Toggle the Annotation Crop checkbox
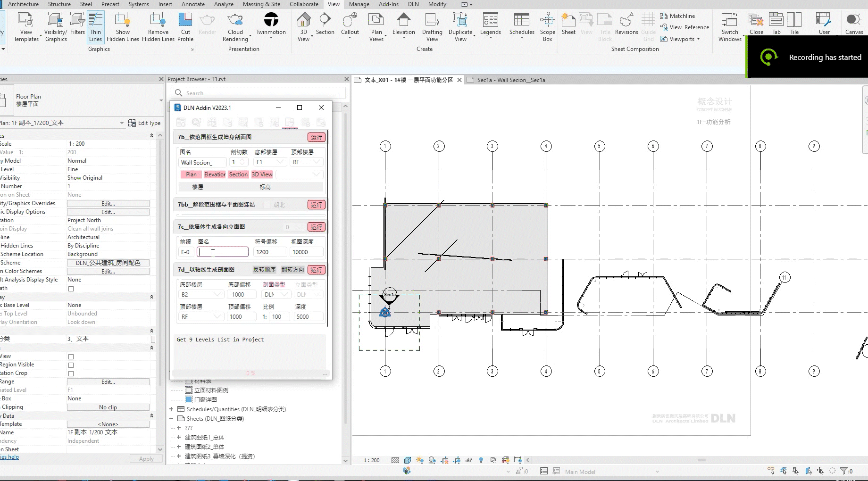This screenshot has height=481, width=868. tap(71, 373)
